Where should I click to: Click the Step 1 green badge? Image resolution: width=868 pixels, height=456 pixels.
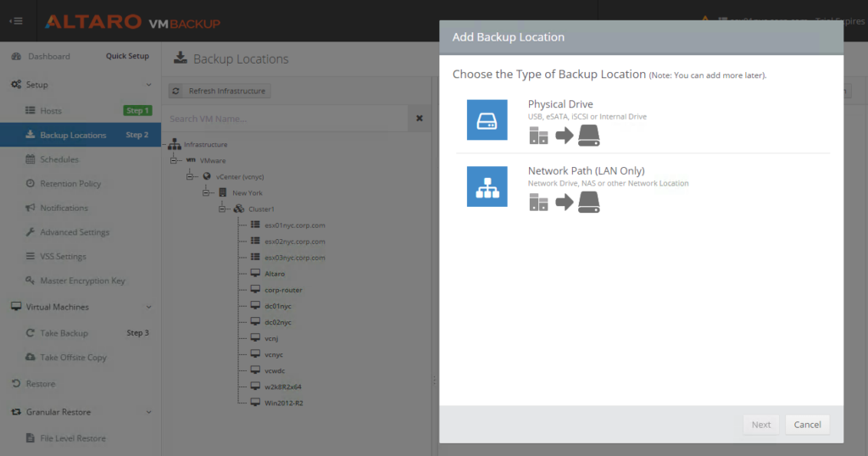(x=137, y=111)
